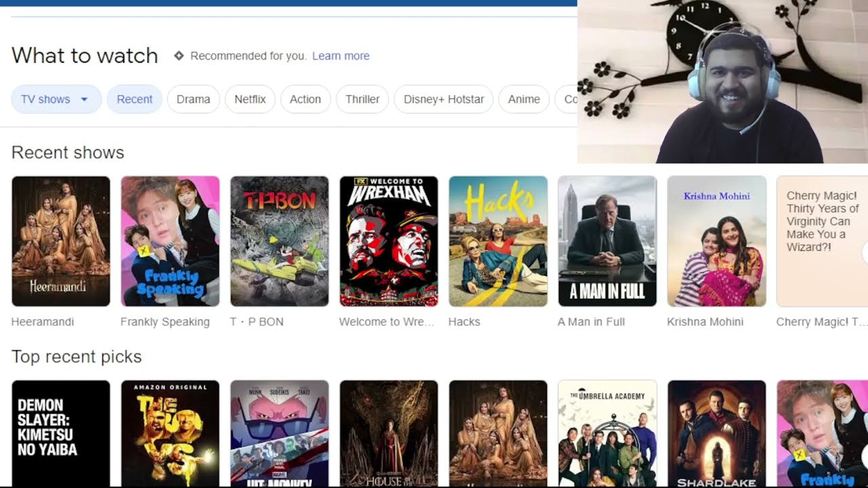Open The Boys Amazon Original poster
The image size is (868, 488).
[170, 434]
